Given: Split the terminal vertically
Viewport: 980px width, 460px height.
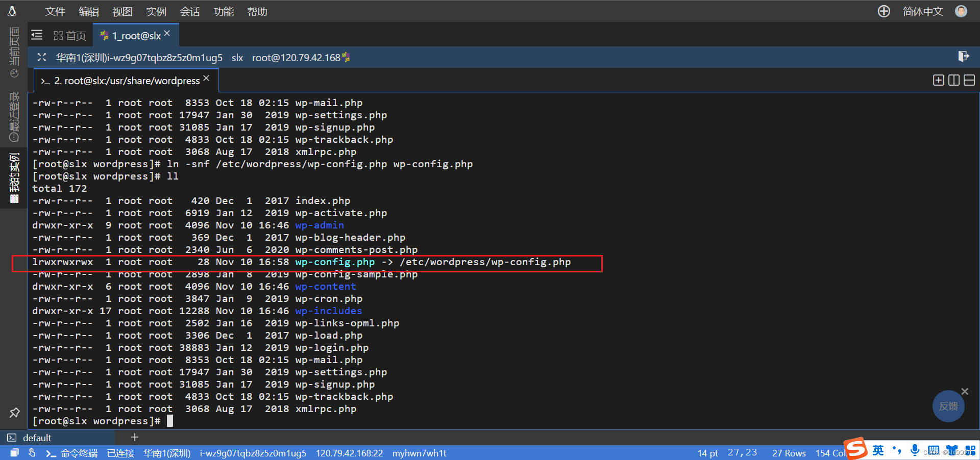Looking at the screenshot, I should click(953, 80).
